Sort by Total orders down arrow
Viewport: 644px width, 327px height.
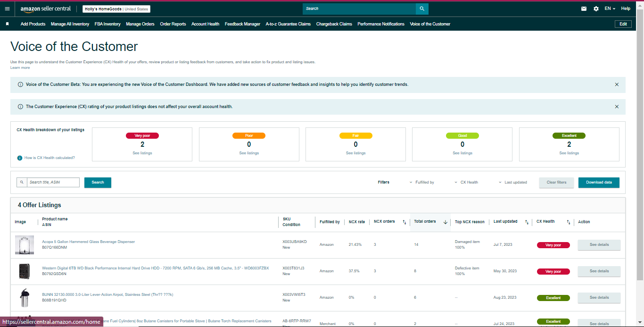pyautogui.click(x=445, y=222)
